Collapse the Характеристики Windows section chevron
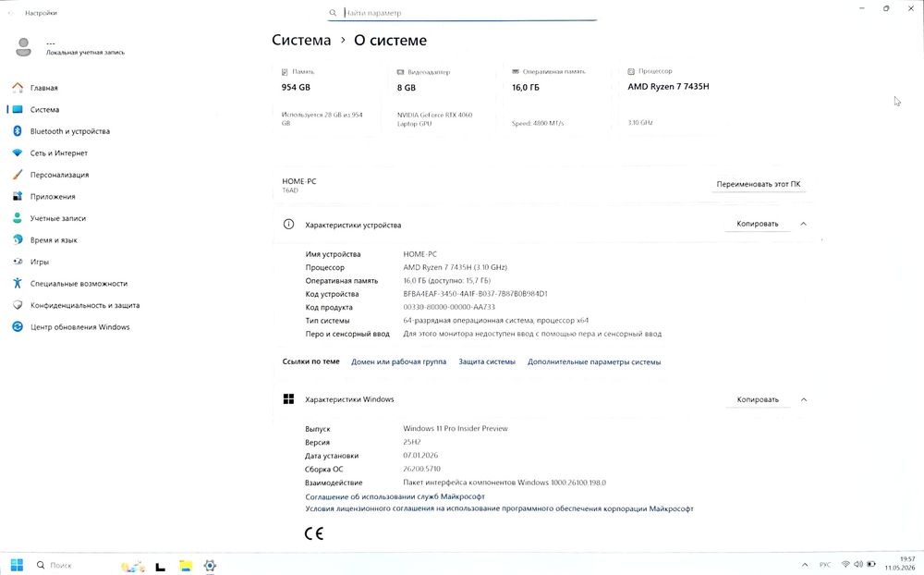Image resolution: width=924 pixels, height=575 pixels. 804,399
